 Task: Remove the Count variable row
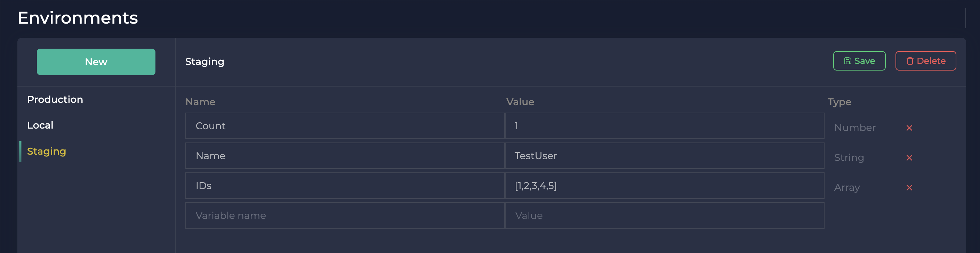point(909,128)
